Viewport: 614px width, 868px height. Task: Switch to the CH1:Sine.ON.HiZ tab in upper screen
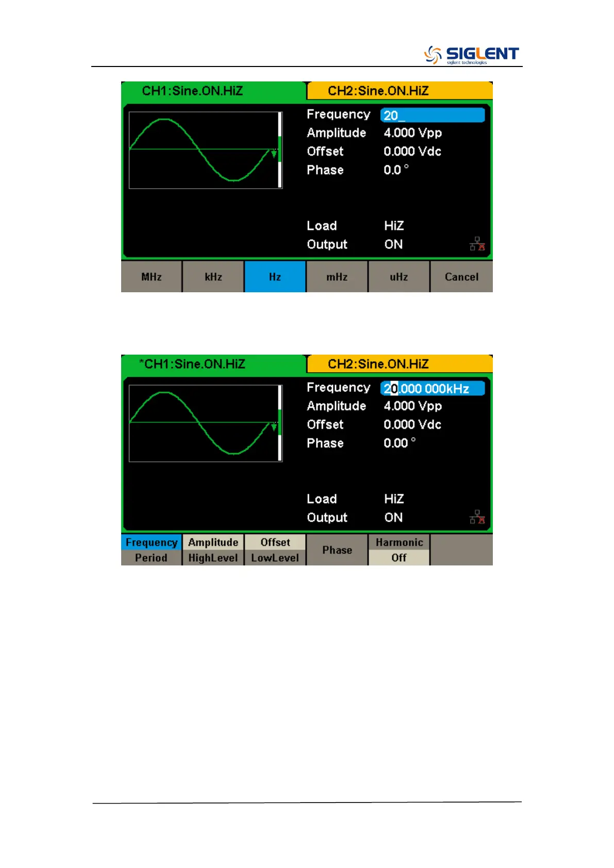[x=213, y=91]
